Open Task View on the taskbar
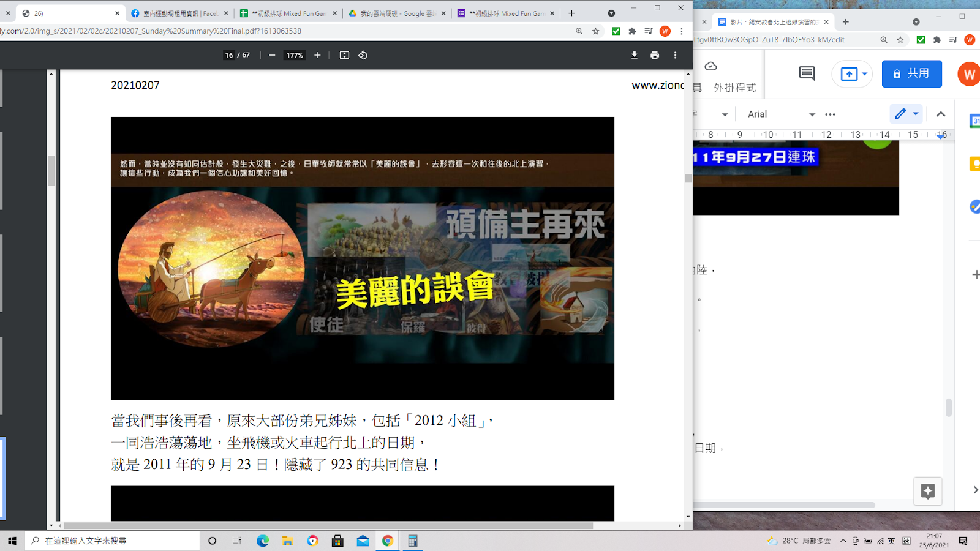Screen dimensions: 980x551 [x=236, y=541]
